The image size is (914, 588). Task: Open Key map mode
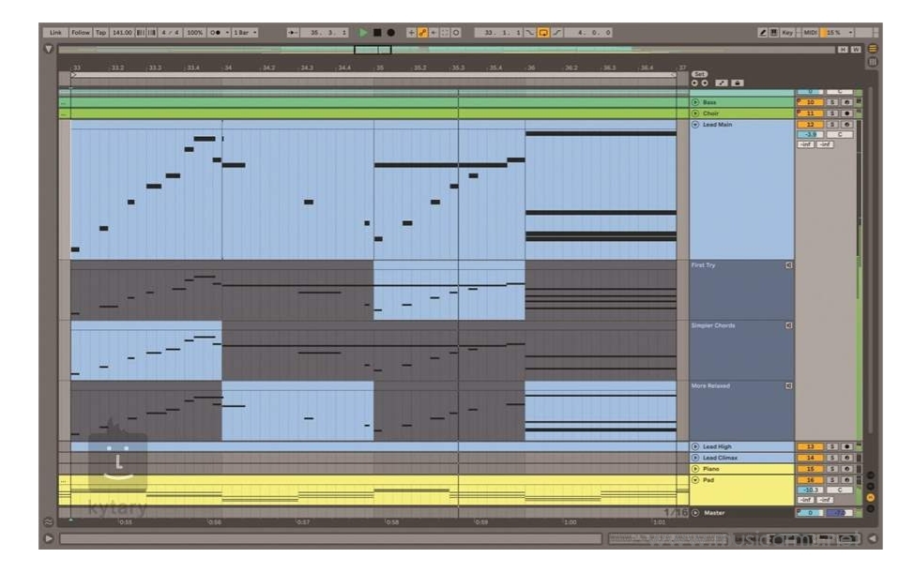pyautogui.click(x=787, y=33)
